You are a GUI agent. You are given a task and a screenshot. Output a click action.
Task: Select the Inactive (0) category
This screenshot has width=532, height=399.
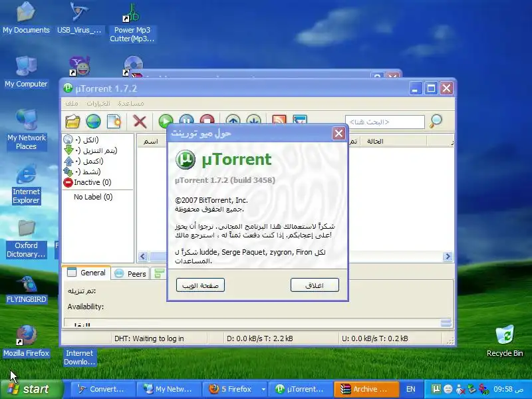(x=87, y=182)
